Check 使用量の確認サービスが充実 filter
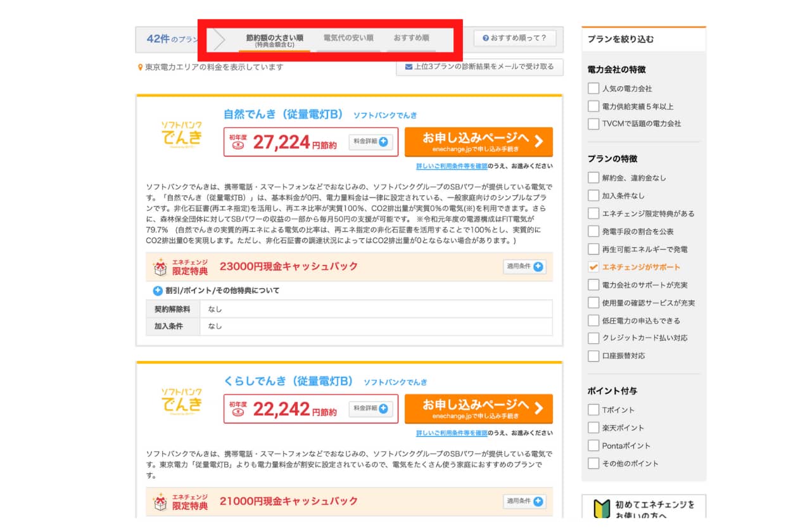Viewport: 798px width, 532px height. [x=593, y=303]
